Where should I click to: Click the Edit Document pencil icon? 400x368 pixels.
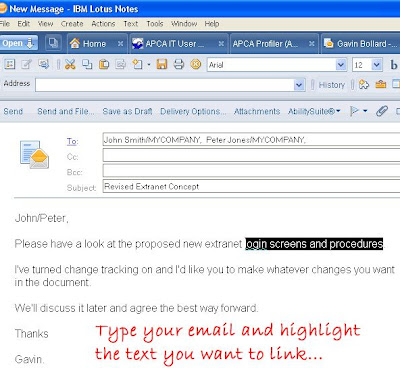[26, 64]
